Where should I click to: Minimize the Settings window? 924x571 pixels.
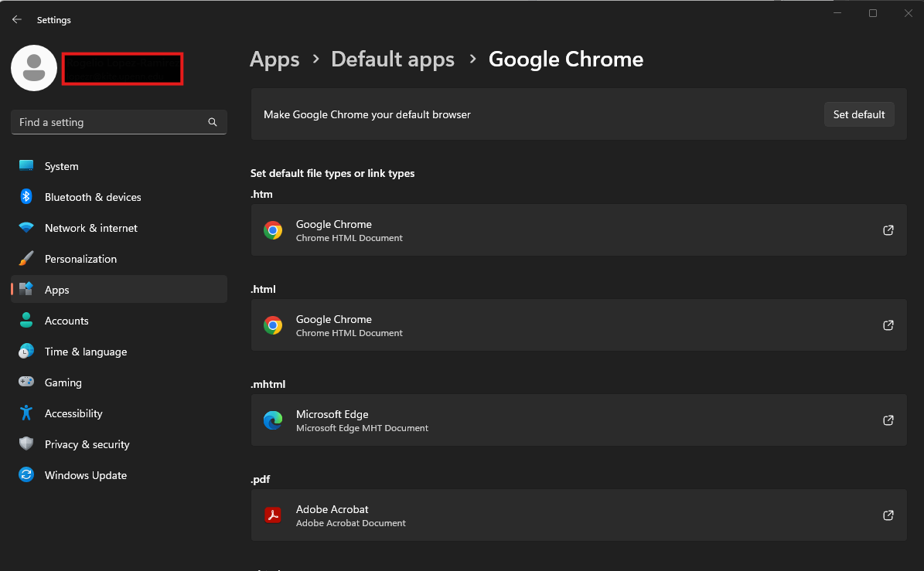pyautogui.click(x=837, y=13)
